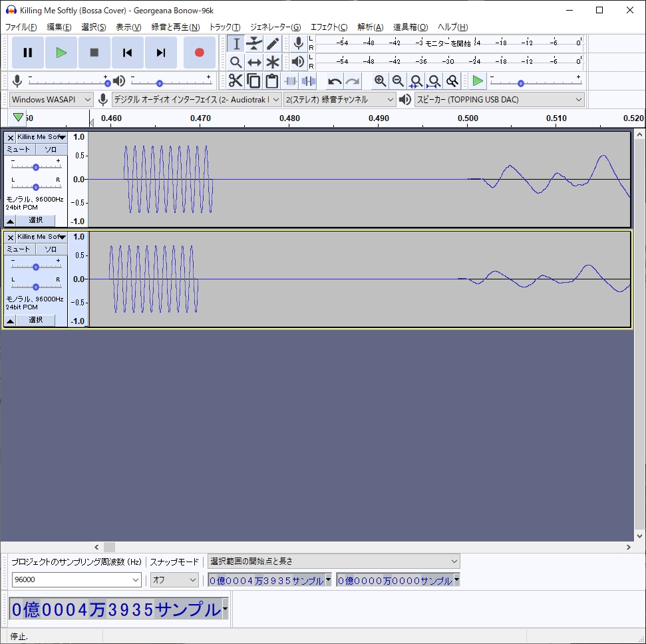Click the 選択 button on the second track

[x=35, y=320]
